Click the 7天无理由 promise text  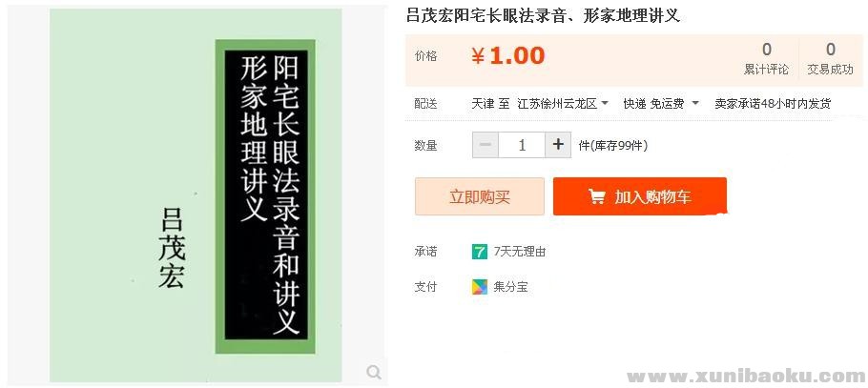[x=520, y=252]
